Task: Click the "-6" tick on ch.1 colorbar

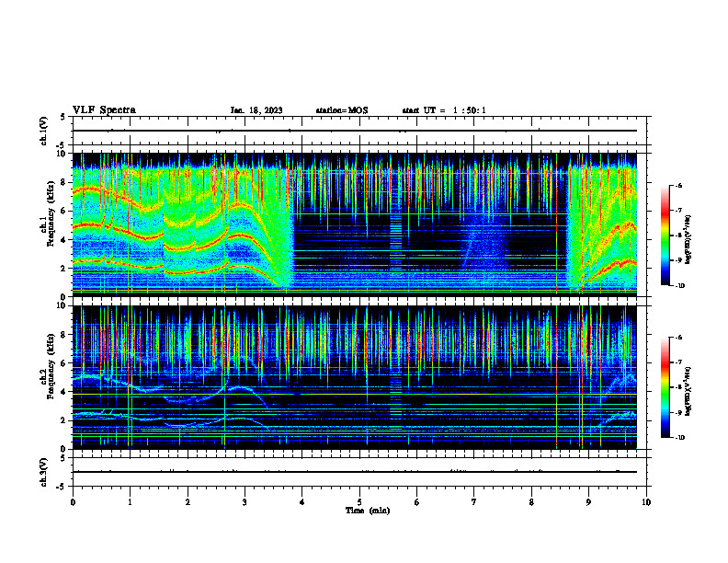Action: click(679, 185)
